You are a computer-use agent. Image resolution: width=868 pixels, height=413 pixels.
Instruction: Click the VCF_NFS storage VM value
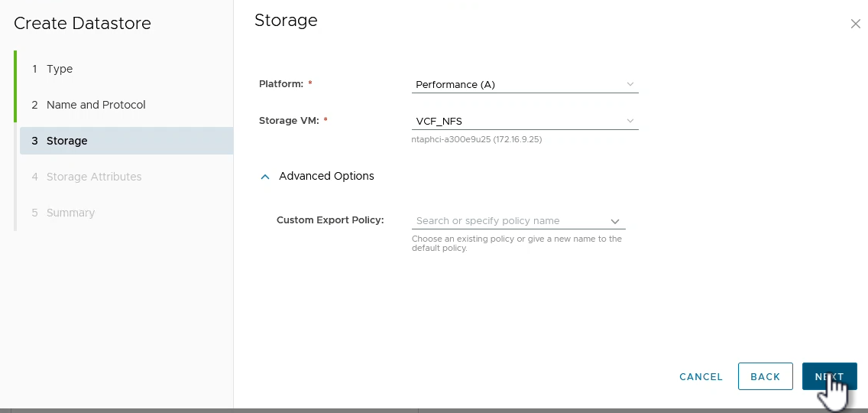coord(439,121)
